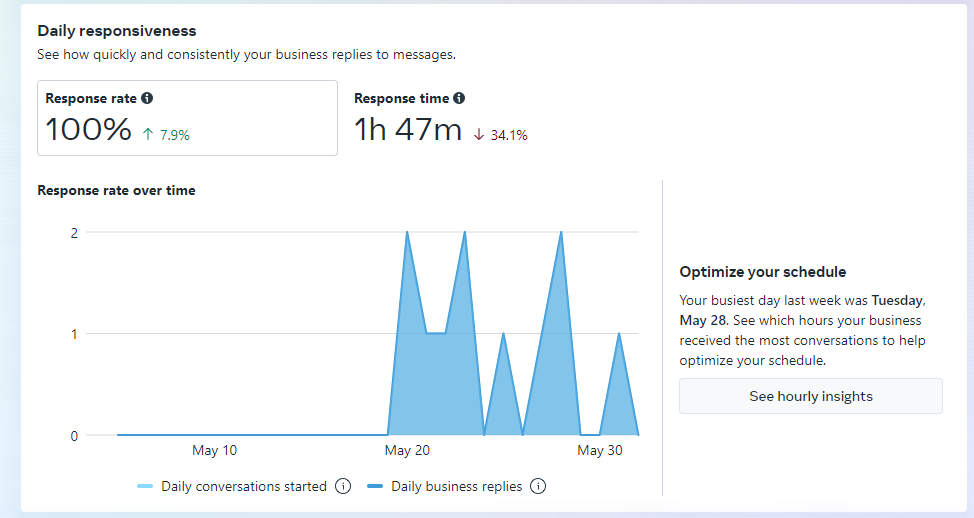Select the Response rate metric card
The height and width of the screenshot is (518, 974).
pos(187,118)
